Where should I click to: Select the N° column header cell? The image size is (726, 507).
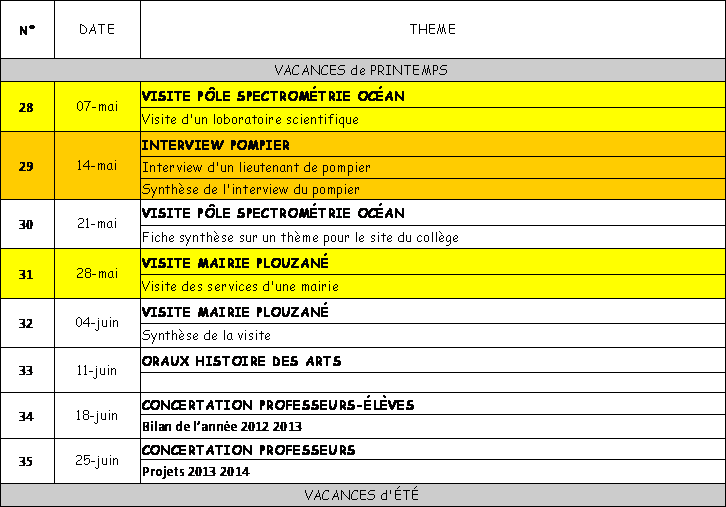point(27,30)
